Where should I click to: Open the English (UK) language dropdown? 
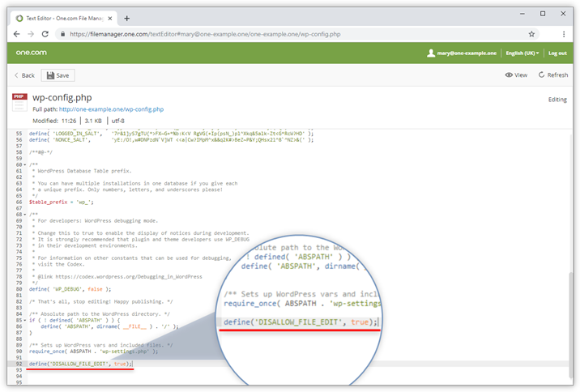click(522, 53)
